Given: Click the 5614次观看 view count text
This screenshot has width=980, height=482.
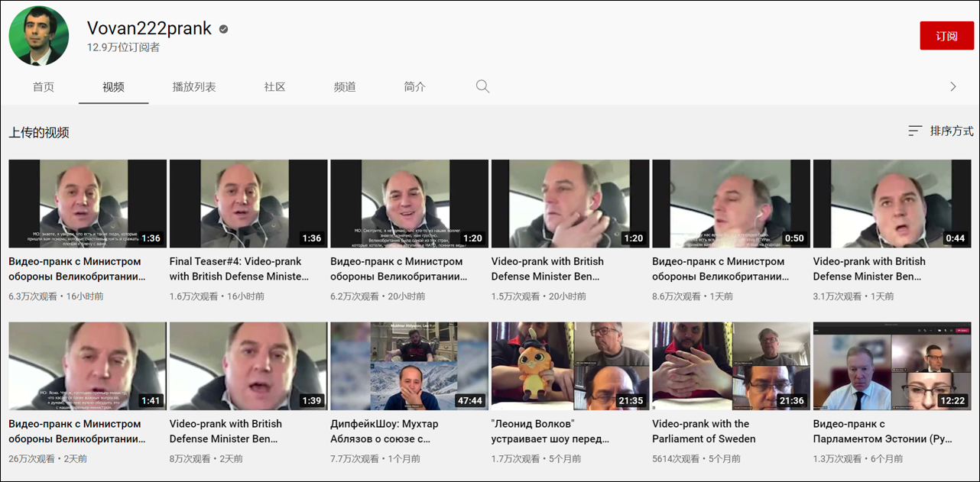Looking at the screenshot, I should [x=676, y=459].
